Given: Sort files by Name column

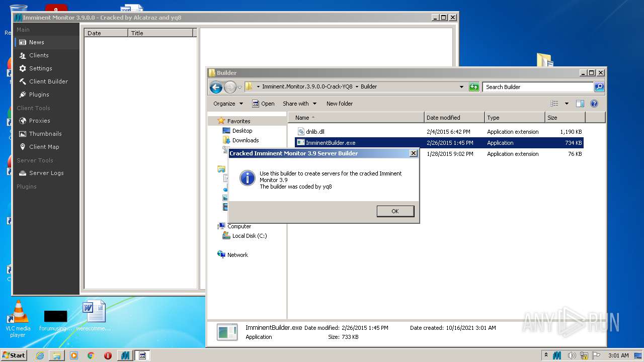Looking at the screenshot, I should 356,118.
